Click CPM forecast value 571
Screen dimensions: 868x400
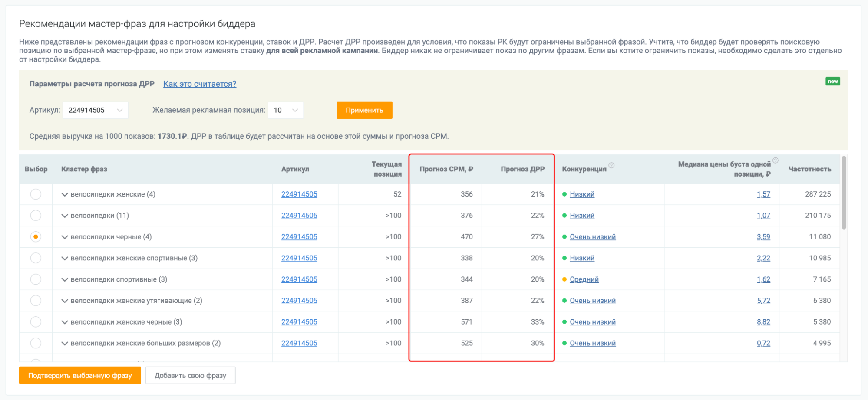pos(467,322)
